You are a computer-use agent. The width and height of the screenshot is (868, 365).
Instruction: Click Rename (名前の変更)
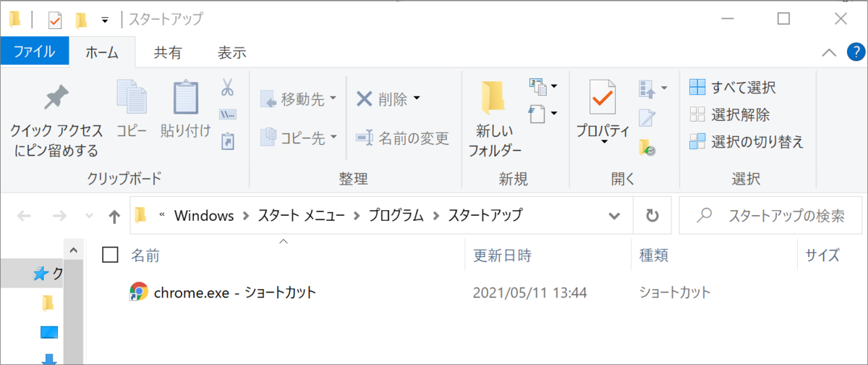[x=402, y=138]
